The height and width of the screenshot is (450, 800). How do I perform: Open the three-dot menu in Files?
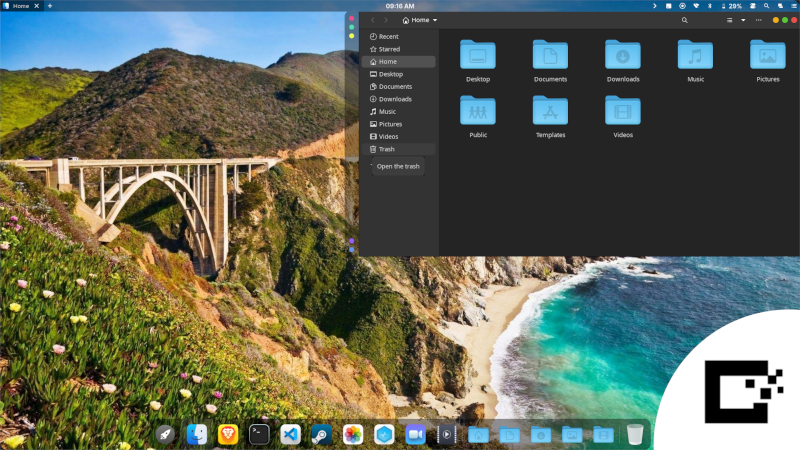pyautogui.click(x=759, y=20)
